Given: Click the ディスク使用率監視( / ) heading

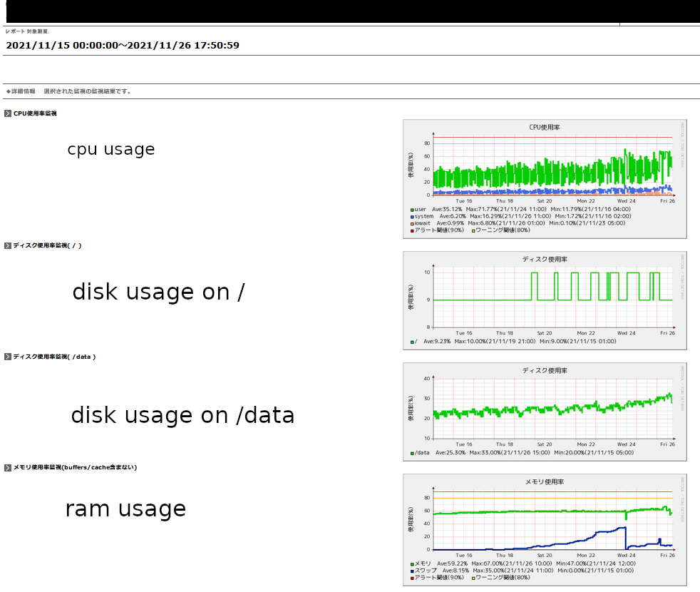Looking at the screenshot, I should point(47,246).
